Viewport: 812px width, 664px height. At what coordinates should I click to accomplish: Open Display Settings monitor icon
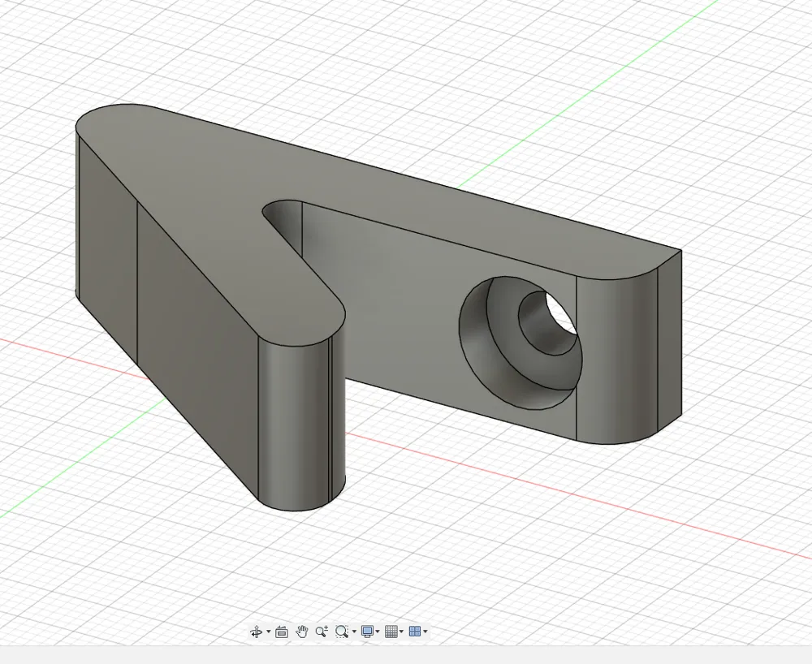click(x=367, y=632)
